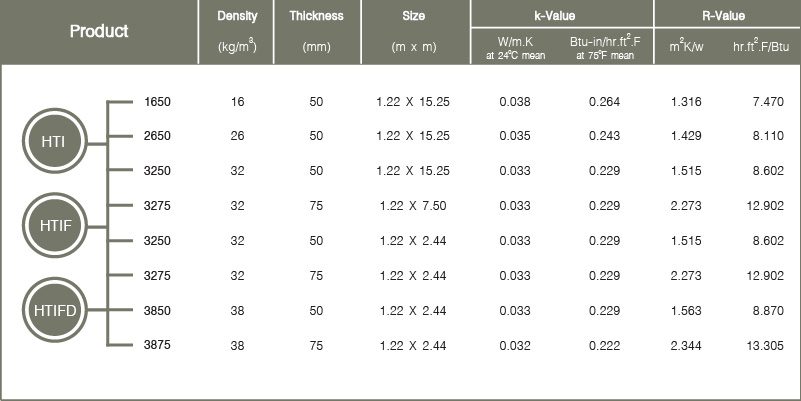Select the Density column header

[237, 16]
